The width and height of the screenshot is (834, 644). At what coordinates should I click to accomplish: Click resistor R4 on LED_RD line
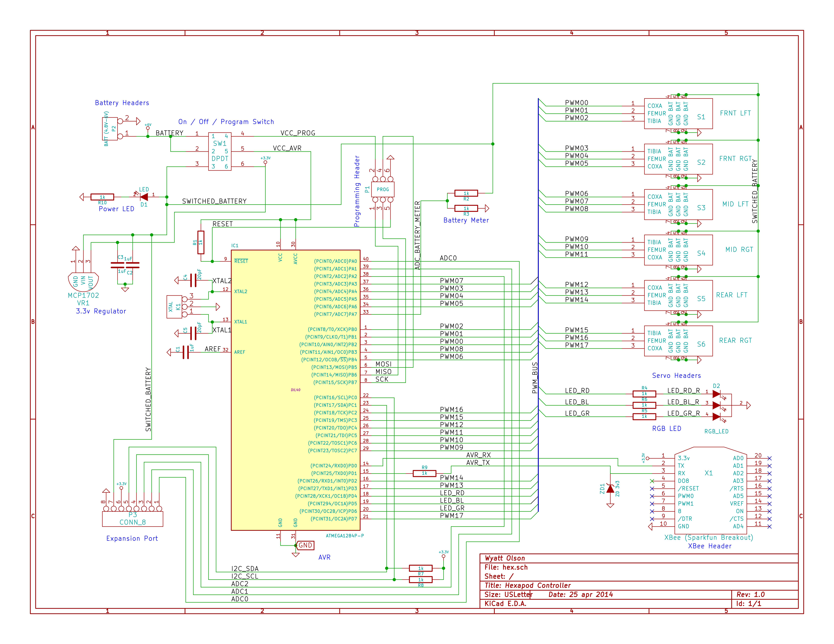pos(644,394)
